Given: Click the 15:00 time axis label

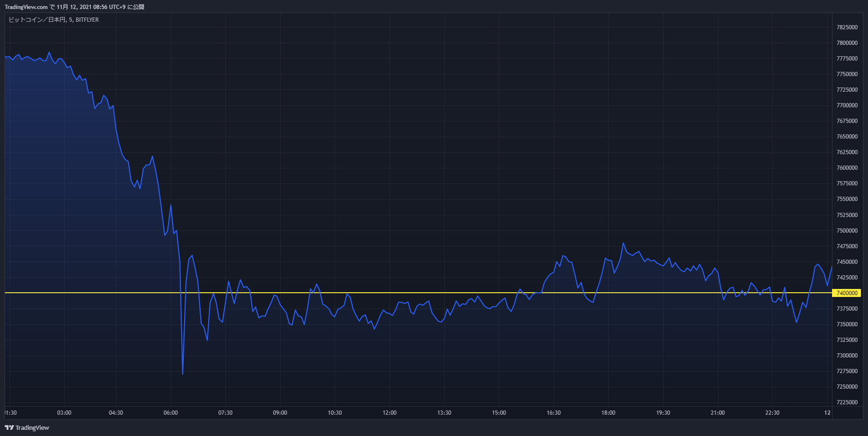Looking at the screenshot, I should point(499,413).
